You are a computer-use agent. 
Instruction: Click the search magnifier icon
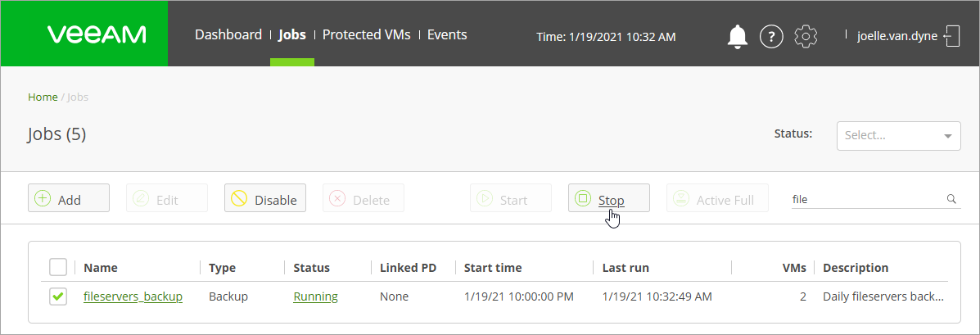point(951,199)
